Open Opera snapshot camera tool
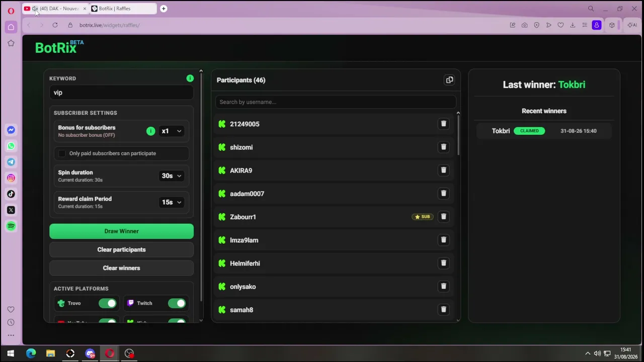The image size is (644, 362). [x=524, y=25]
